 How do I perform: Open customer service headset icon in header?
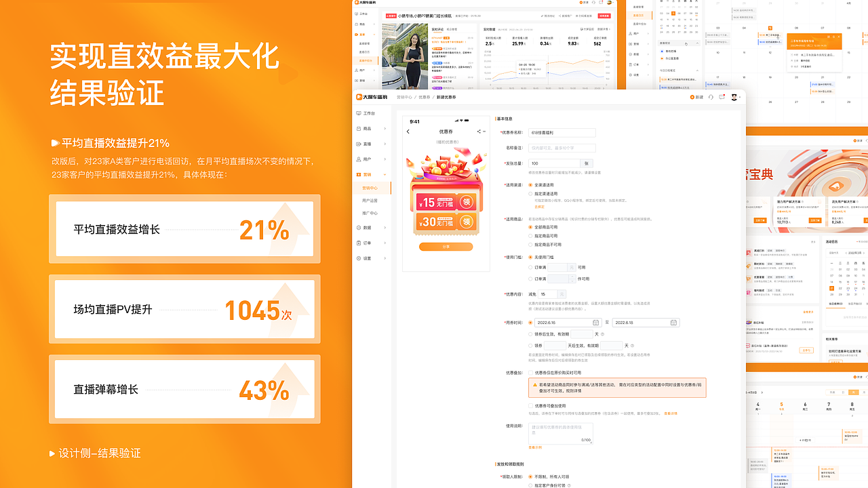(x=711, y=97)
